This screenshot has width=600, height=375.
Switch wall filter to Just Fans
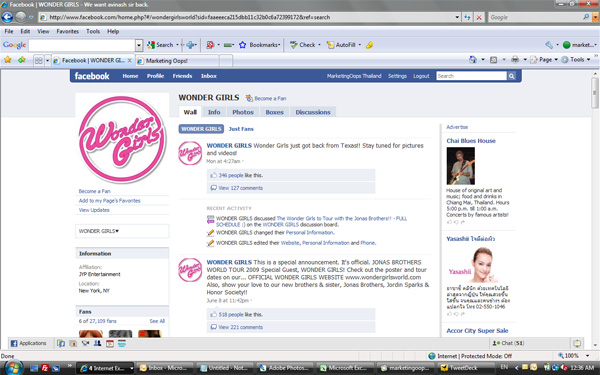point(241,129)
